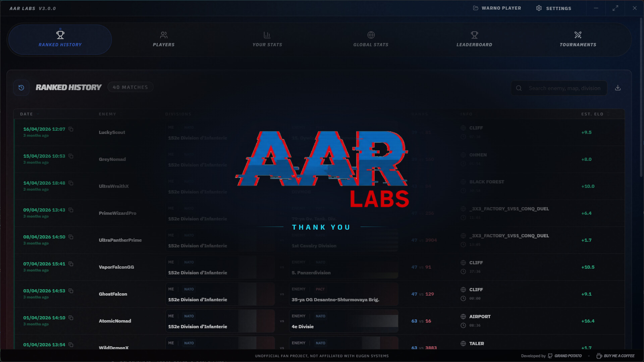Copy the 09/04/2026 13:43 match entry
The height and width of the screenshot is (362, 644).
tap(71, 210)
